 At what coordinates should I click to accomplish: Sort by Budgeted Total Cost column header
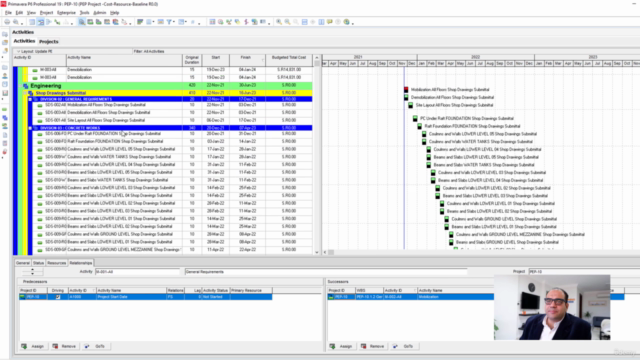point(289,60)
